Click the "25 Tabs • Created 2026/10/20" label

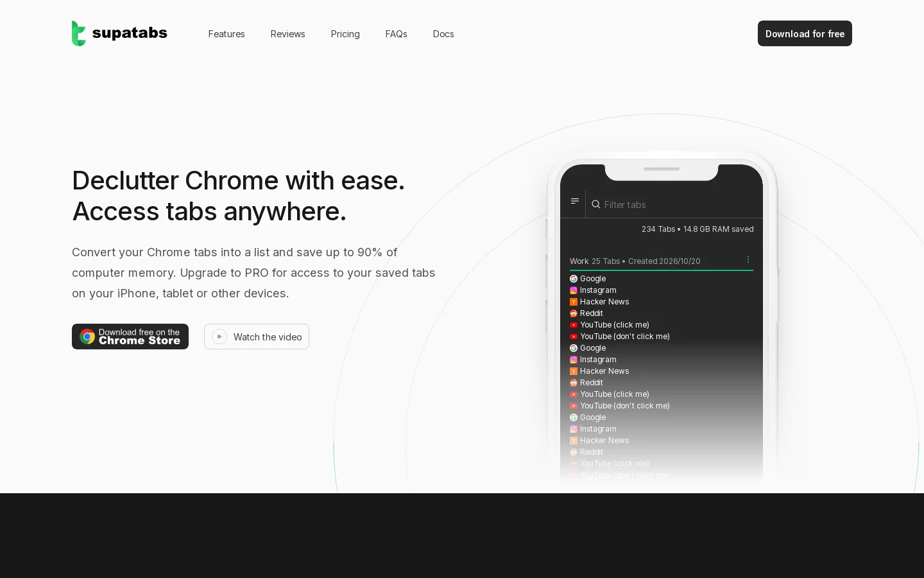click(646, 261)
